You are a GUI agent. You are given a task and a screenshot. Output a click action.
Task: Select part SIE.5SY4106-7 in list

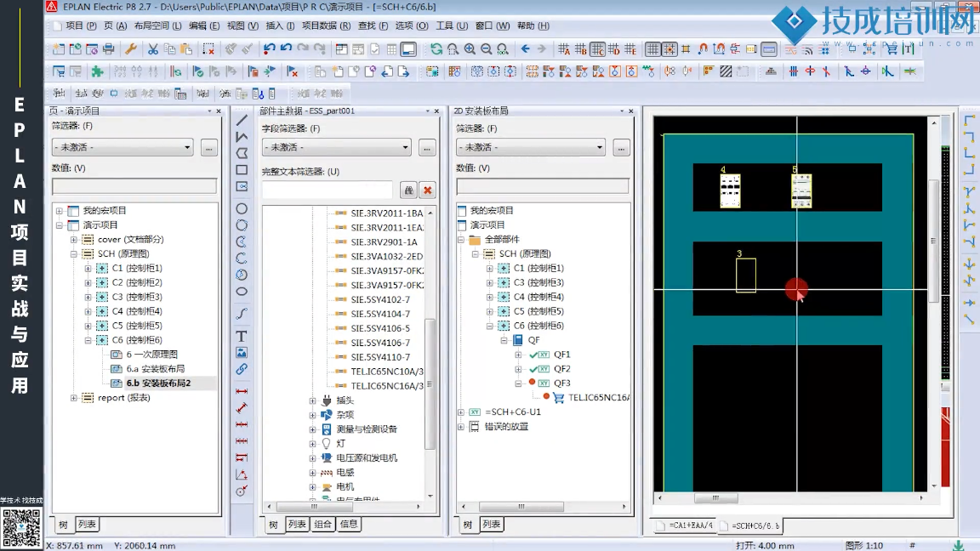point(380,343)
